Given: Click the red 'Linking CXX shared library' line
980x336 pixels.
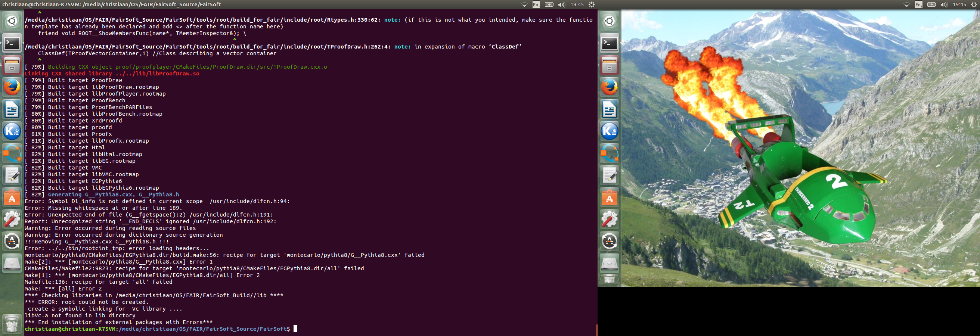Looking at the screenshot, I should (x=112, y=74).
